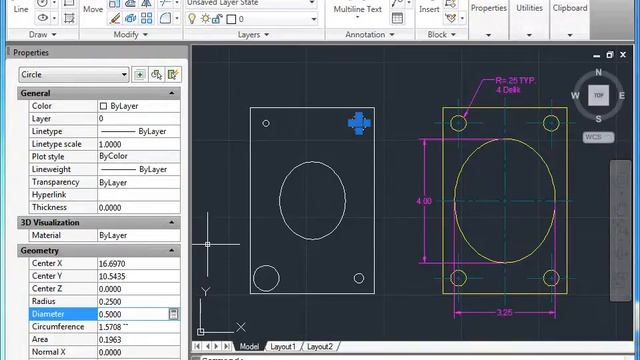Collapse the 3D Visualization section
The height and width of the screenshot is (360, 640).
tap(172, 222)
